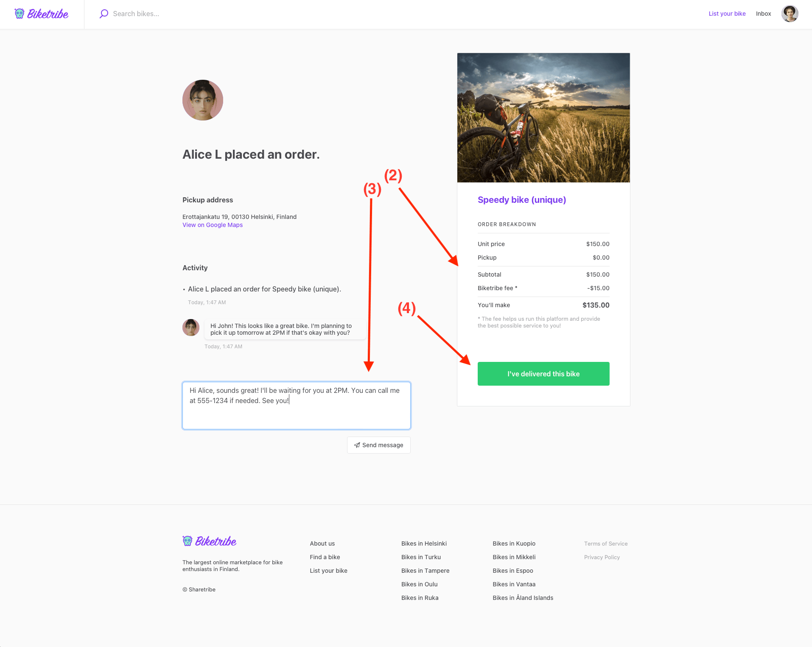
Task: Click the Biketribe logo in header
Action: click(42, 14)
